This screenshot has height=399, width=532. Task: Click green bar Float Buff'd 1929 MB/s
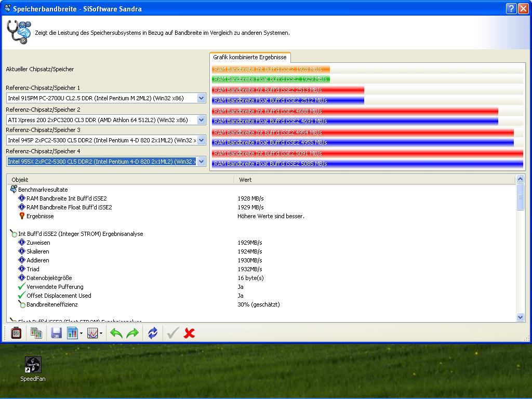pos(271,79)
